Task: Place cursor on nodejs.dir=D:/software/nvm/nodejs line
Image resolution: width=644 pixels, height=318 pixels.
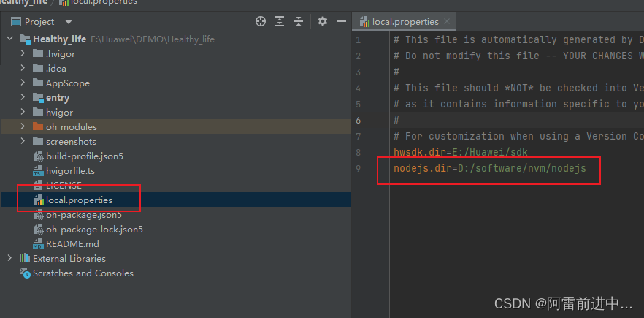Action: 489,168
